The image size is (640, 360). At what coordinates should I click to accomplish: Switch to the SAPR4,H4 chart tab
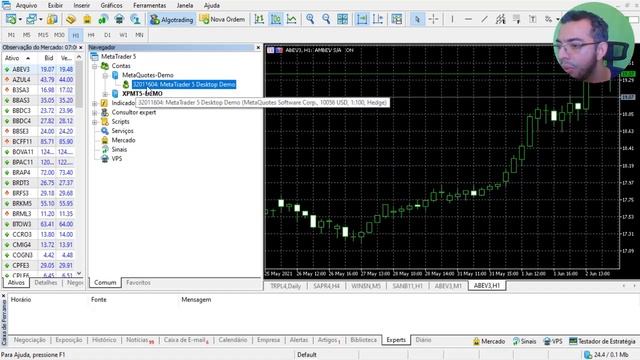point(327,286)
